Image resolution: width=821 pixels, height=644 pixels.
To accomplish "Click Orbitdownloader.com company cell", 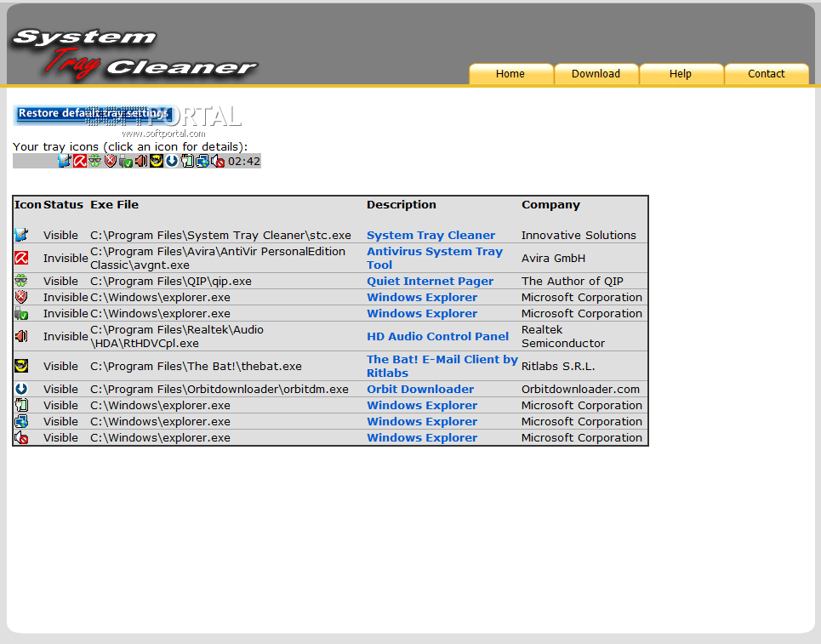I will [581, 389].
